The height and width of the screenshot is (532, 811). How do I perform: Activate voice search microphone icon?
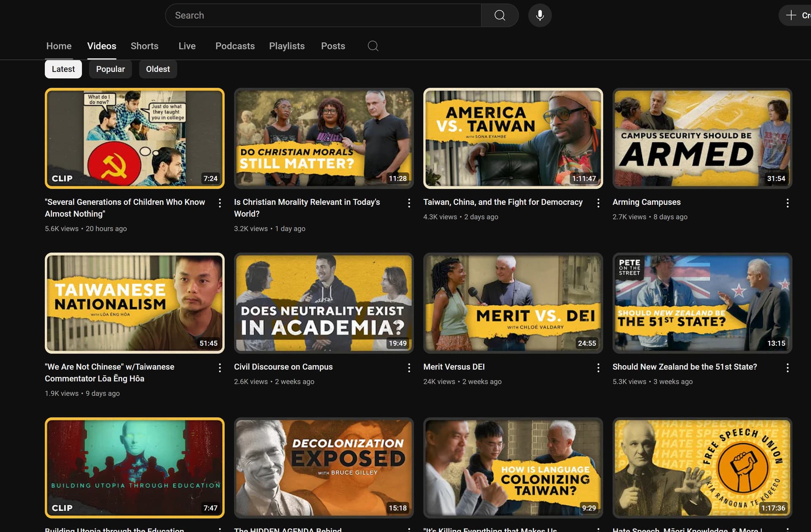pos(539,16)
